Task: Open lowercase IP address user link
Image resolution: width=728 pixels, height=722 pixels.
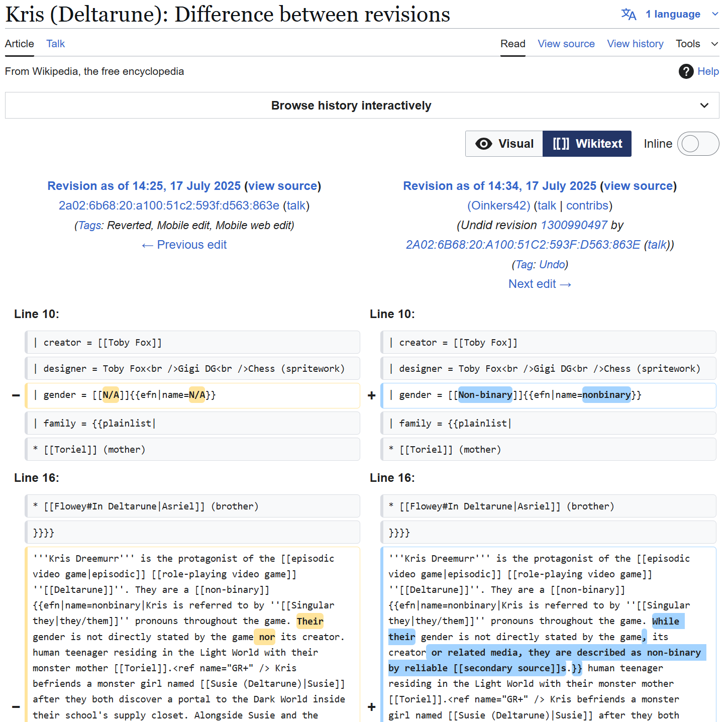Action: click(x=169, y=205)
